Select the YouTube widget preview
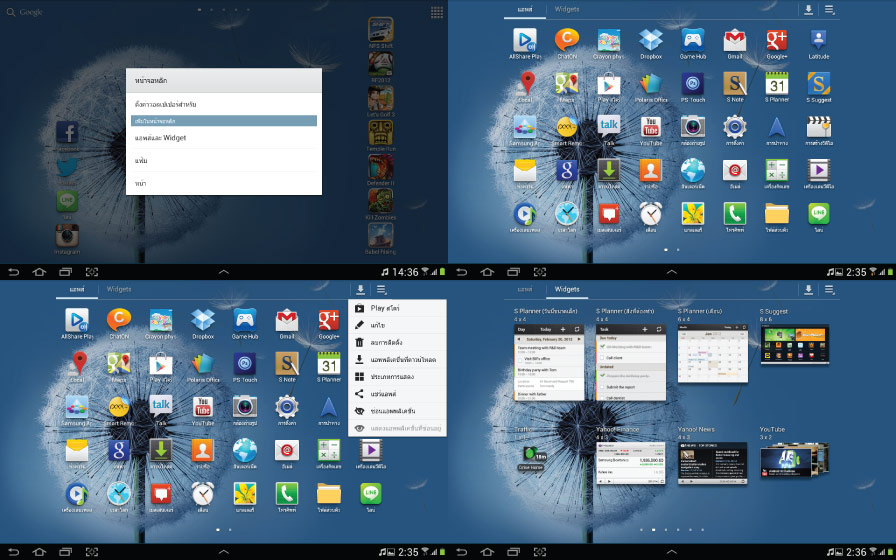This screenshot has height=560, width=896. coord(794,461)
